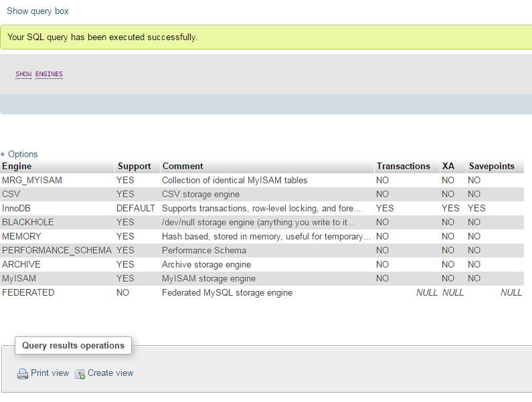Click the XA column header
Viewport: 532px width, 402px height.
[448, 167]
